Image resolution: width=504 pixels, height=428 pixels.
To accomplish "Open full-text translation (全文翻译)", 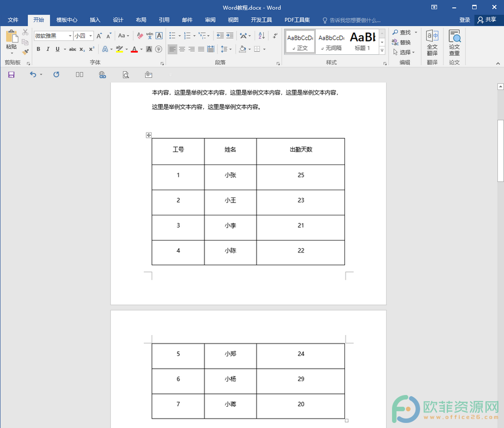I will pos(432,43).
